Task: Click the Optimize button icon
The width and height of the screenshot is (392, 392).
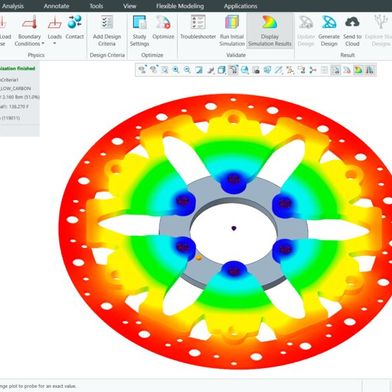Action: 163,22
